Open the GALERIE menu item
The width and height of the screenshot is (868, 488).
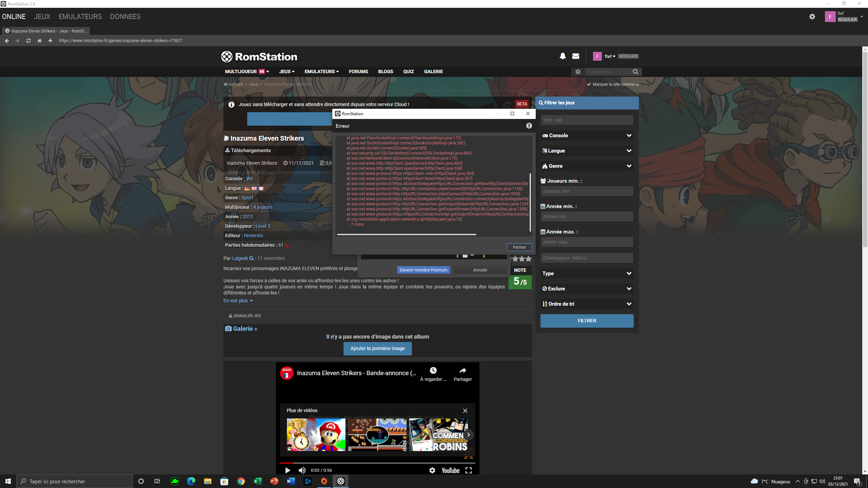pos(433,72)
